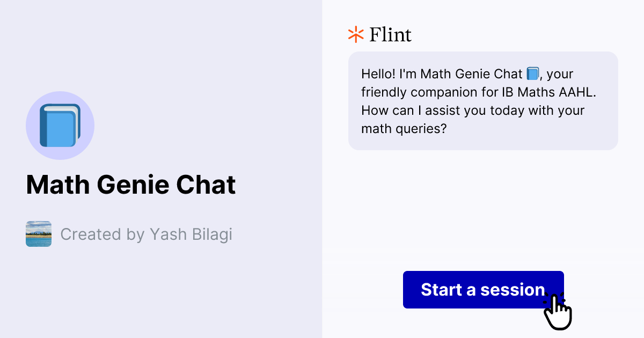This screenshot has height=338, width=644.
Task: Select the greeting message bubble
Action: coord(483,101)
